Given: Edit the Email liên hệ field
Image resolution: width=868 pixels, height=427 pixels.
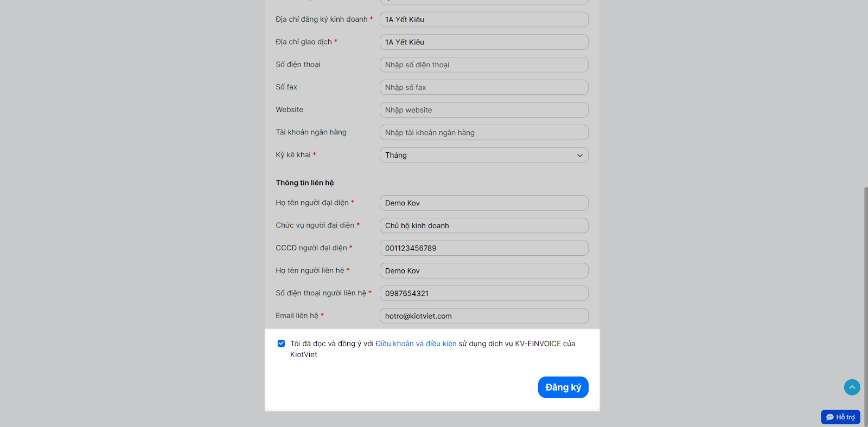Looking at the screenshot, I should pyautogui.click(x=483, y=316).
